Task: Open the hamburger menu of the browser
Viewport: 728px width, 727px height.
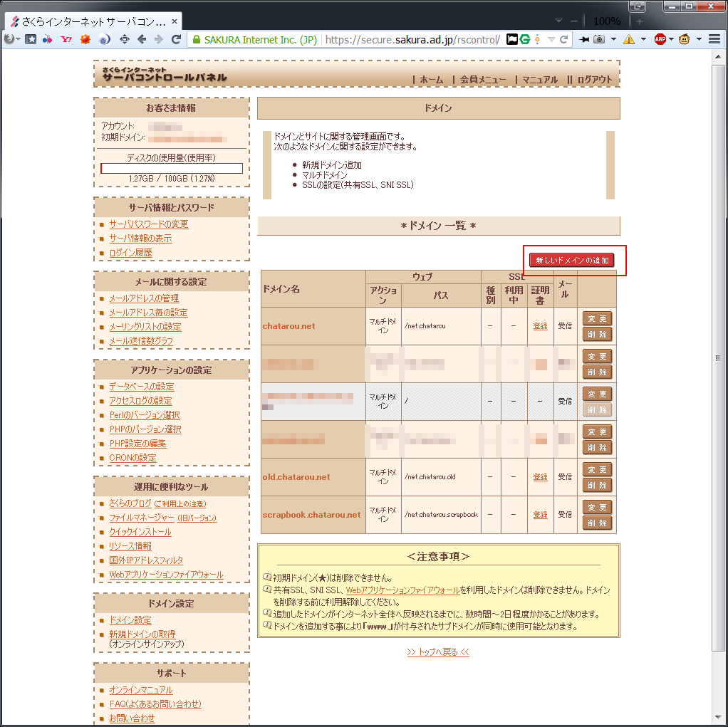Action: 714,39
